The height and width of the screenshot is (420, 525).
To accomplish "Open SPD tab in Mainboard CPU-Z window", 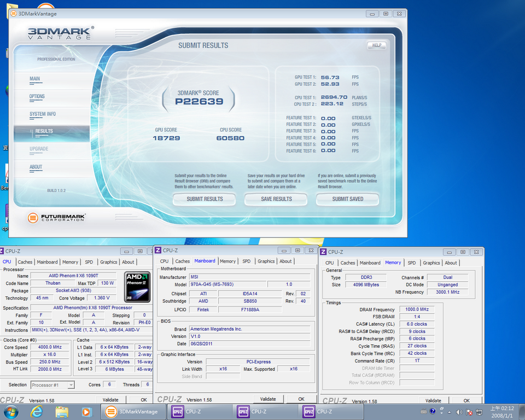I will (x=247, y=261).
